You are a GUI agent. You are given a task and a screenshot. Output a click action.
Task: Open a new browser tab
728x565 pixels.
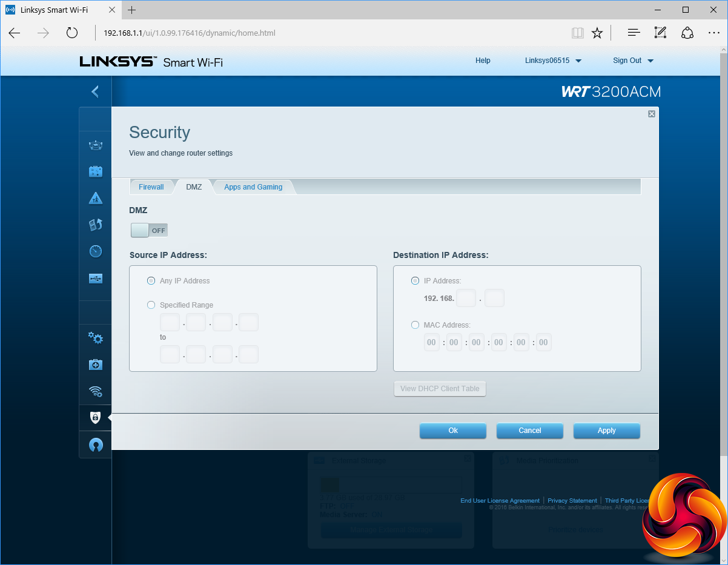[x=132, y=10]
